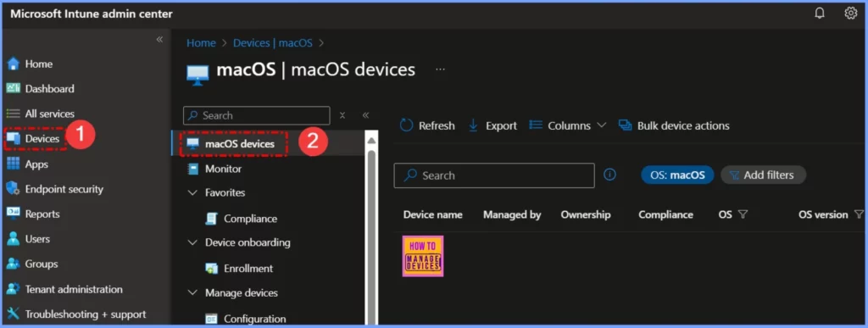
Task: Open Monitor in the blade menu
Action: (223, 169)
